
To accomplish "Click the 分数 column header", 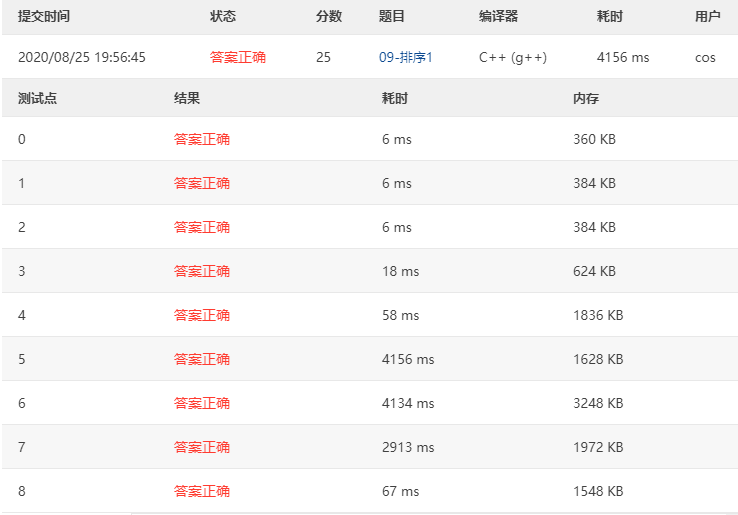I will [x=329, y=16].
